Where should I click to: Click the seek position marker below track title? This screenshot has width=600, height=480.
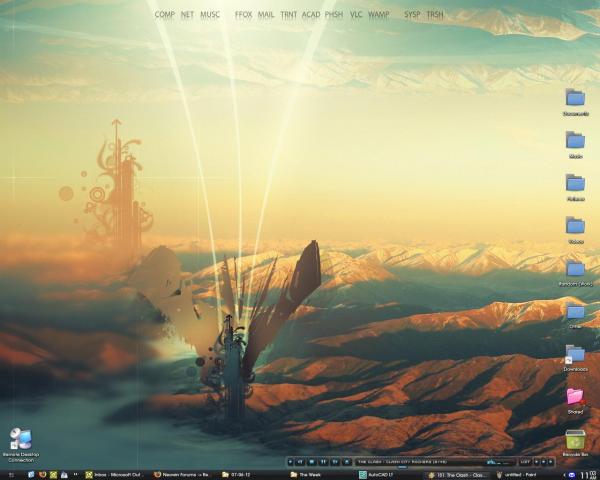403,467
